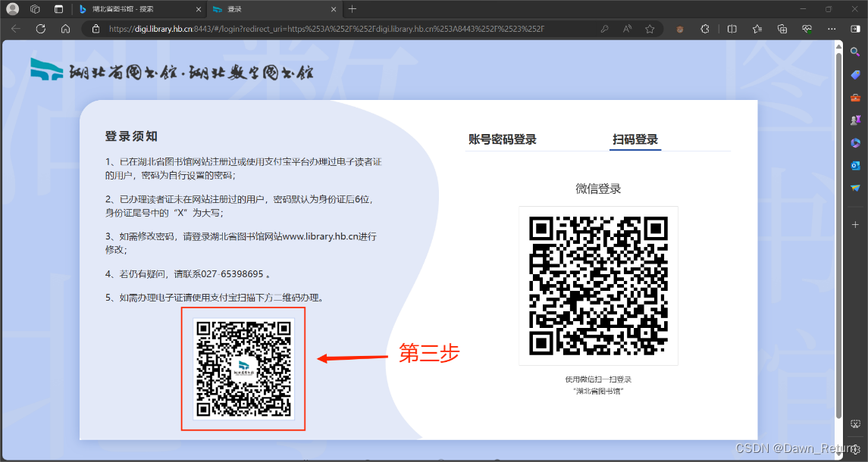Switch to the 湖北省图书馆 - 搜索 tab

tap(140, 9)
